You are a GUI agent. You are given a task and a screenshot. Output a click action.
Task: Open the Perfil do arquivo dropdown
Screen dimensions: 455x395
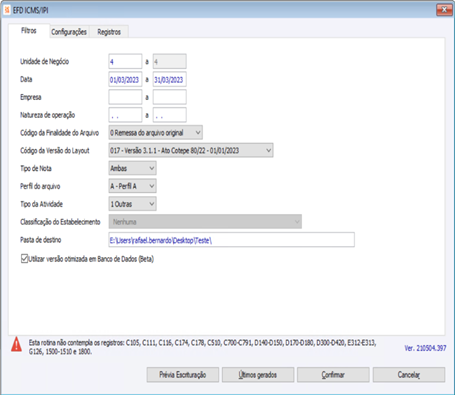pyautogui.click(x=132, y=186)
